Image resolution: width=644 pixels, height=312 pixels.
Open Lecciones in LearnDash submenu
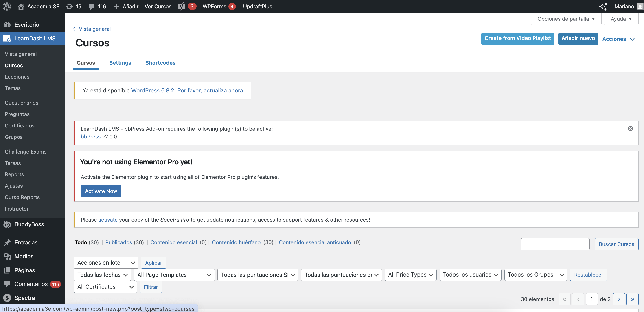point(17,77)
